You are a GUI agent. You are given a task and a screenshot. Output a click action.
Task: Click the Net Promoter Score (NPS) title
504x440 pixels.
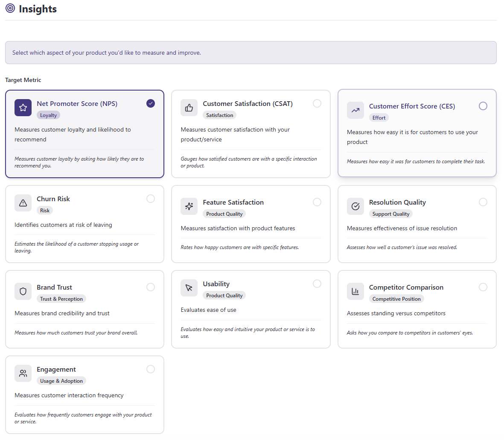[x=77, y=103]
